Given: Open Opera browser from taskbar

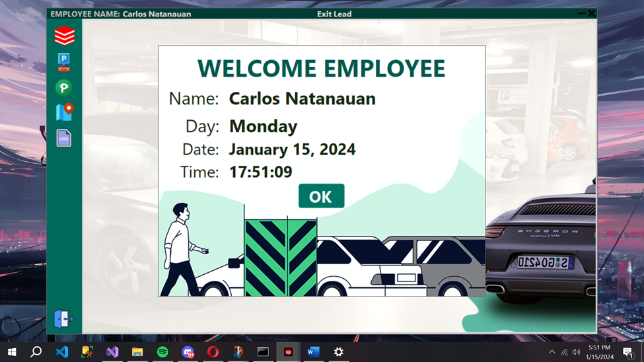Looking at the screenshot, I should pyautogui.click(x=213, y=351).
